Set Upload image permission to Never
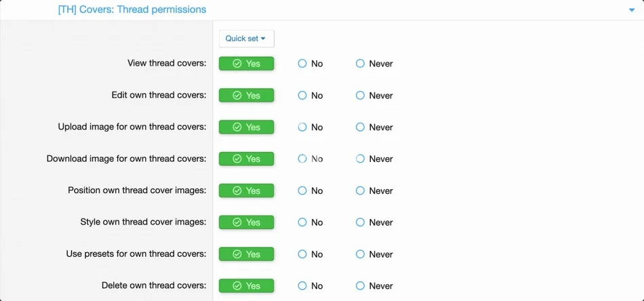The width and height of the screenshot is (644, 301). click(x=374, y=127)
